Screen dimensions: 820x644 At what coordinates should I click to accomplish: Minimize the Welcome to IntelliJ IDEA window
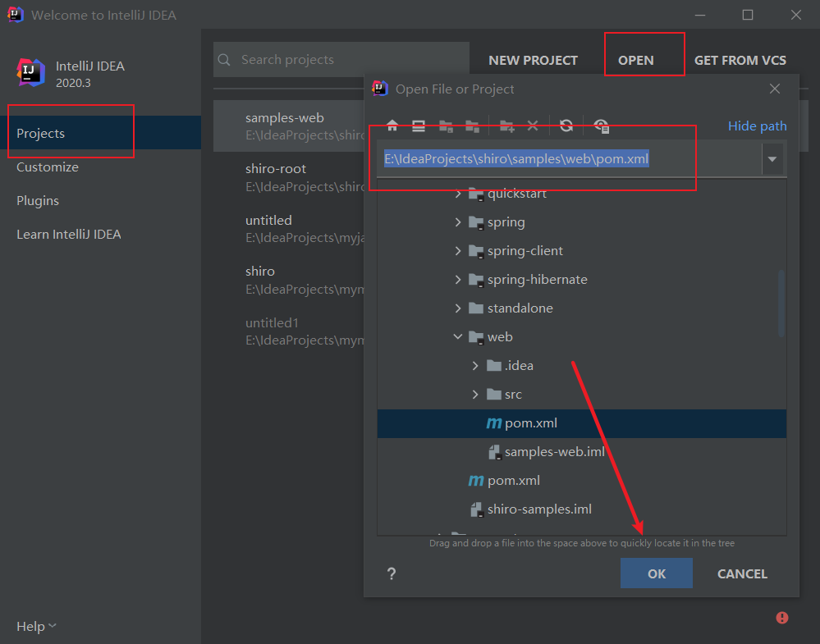[x=699, y=15]
